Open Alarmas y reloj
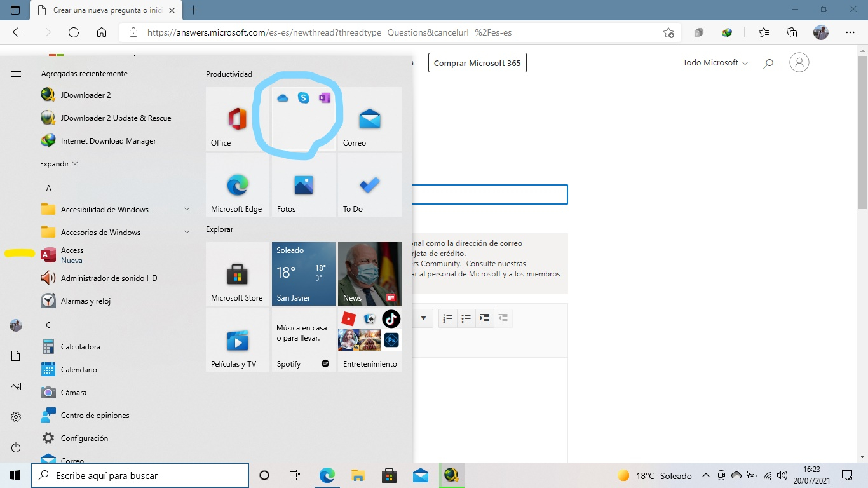 [115, 301]
